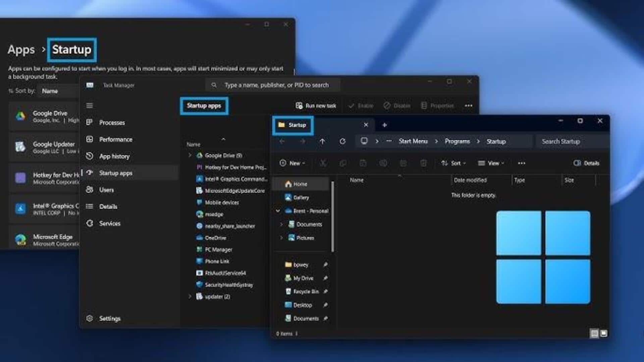Image resolution: width=644 pixels, height=362 pixels.
Task: Select PC Manager startup row
Action: 214,250
